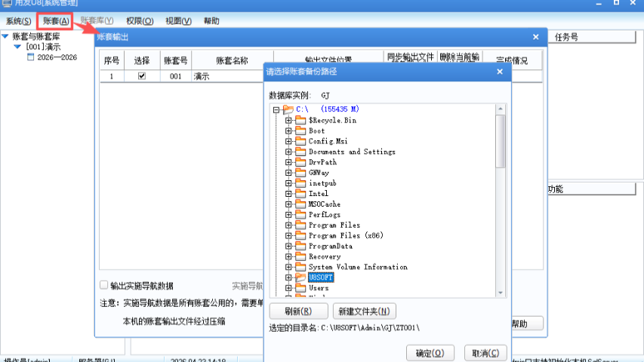The image size is (644, 362).
Task: Expand the Users folder node
Action: pos(288,288)
